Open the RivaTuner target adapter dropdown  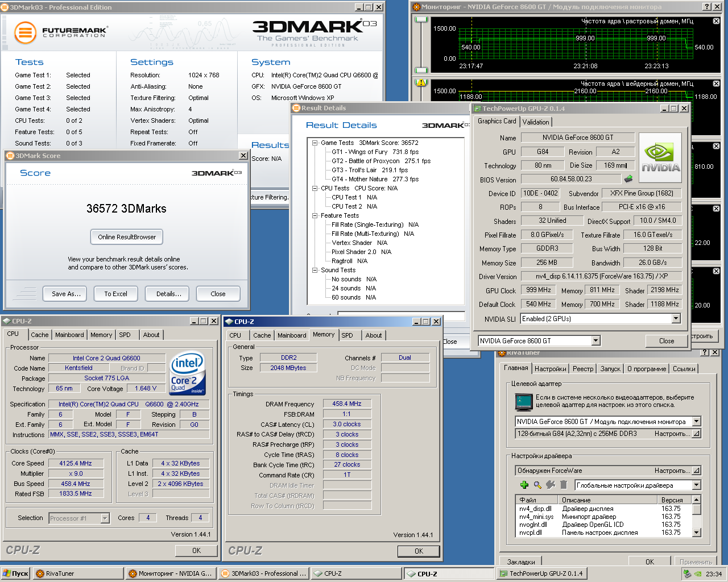tap(696, 421)
